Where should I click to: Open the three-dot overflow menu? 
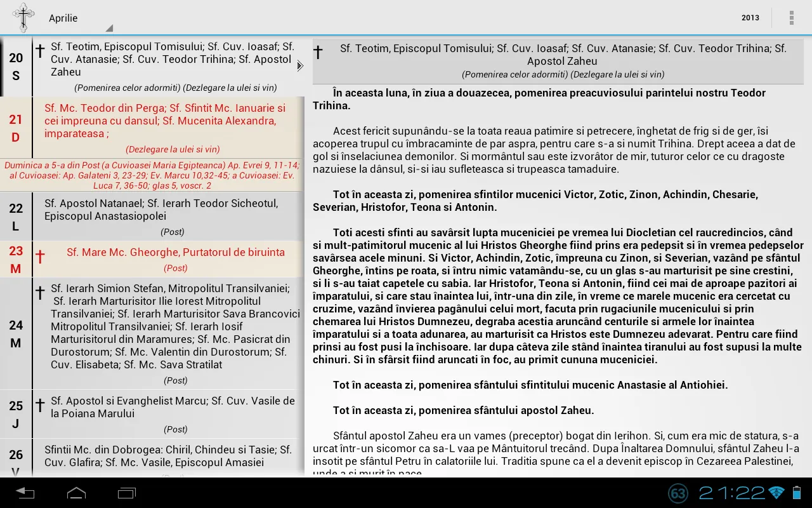(x=792, y=18)
